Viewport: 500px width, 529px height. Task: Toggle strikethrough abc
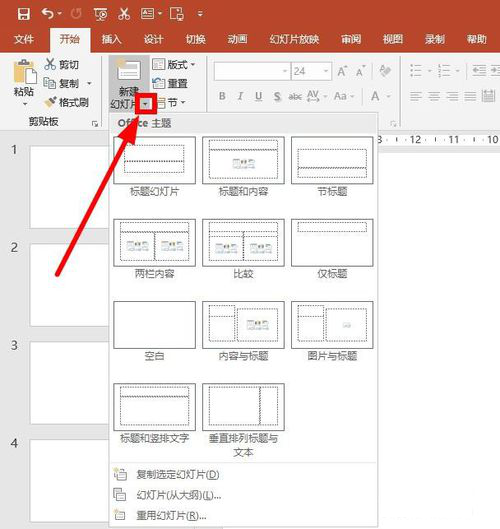[x=295, y=97]
